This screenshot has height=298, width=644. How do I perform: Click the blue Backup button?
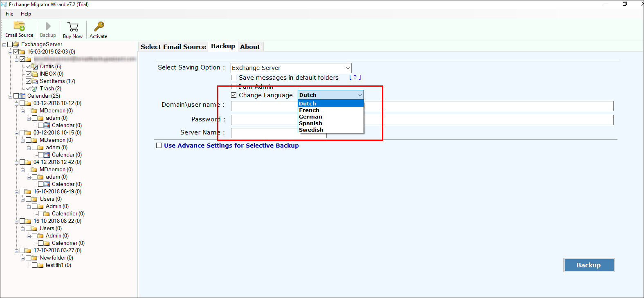[x=589, y=265]
